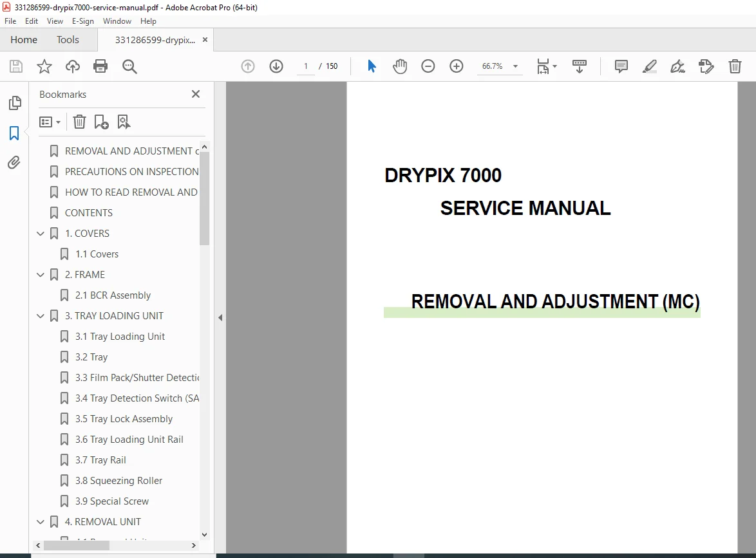Switch to the Tools tab
The height and width of the screenshot is (558, 756).
(x=68, y=39)
